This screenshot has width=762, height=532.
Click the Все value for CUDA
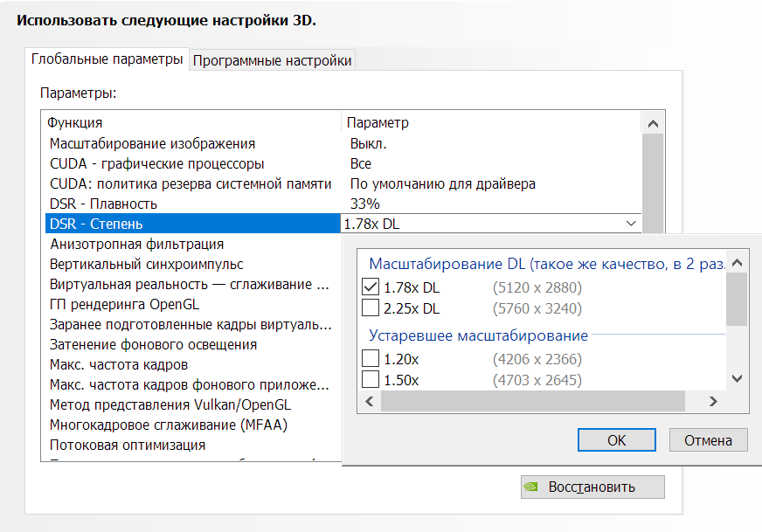click(361, 163)
